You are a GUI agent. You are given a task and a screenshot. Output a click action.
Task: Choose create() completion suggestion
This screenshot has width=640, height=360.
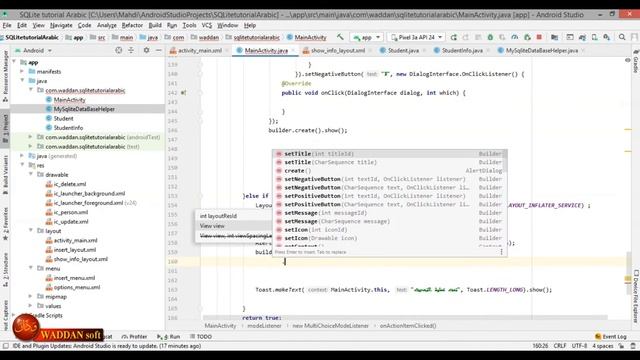click(390, 171)
